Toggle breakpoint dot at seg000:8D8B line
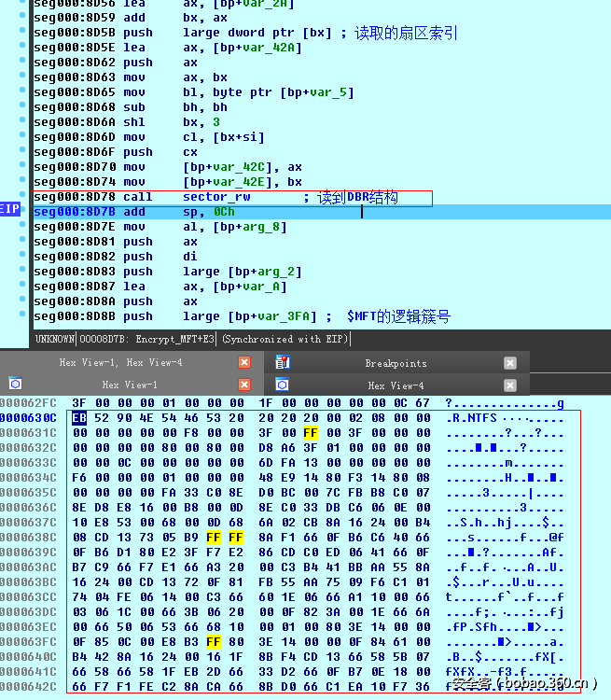Screen dimensions: 611x700 pyautogui.click(x=23, y=316)
